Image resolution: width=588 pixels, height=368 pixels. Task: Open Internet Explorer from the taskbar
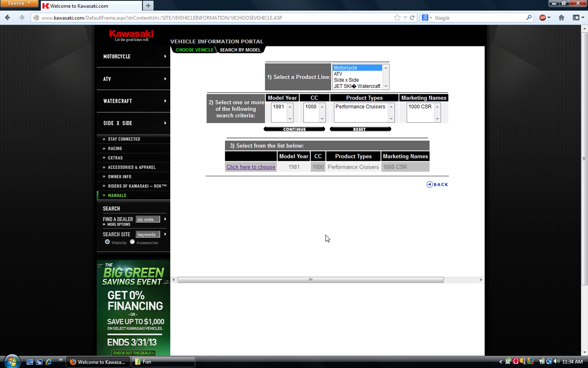pyautogui.click(x=49, y=362)
